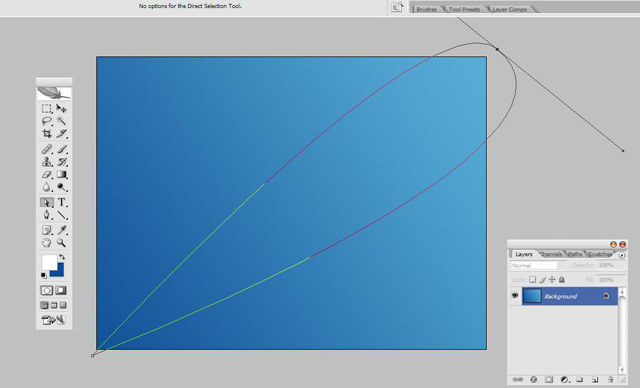
Task: Click the layer Opacity 100% field
Action: 610,265
